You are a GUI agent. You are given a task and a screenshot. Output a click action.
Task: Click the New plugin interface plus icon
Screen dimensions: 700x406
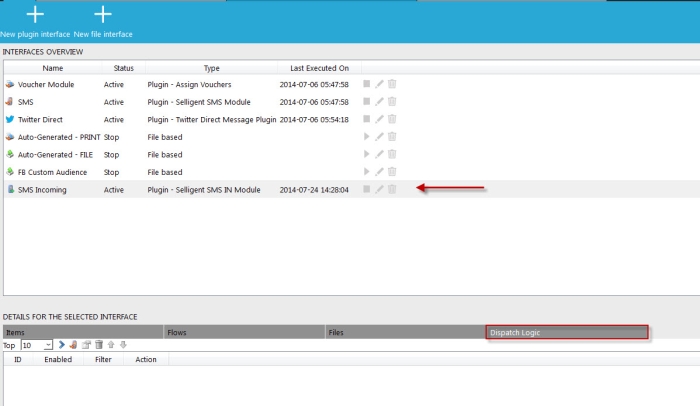click(36, 15)
